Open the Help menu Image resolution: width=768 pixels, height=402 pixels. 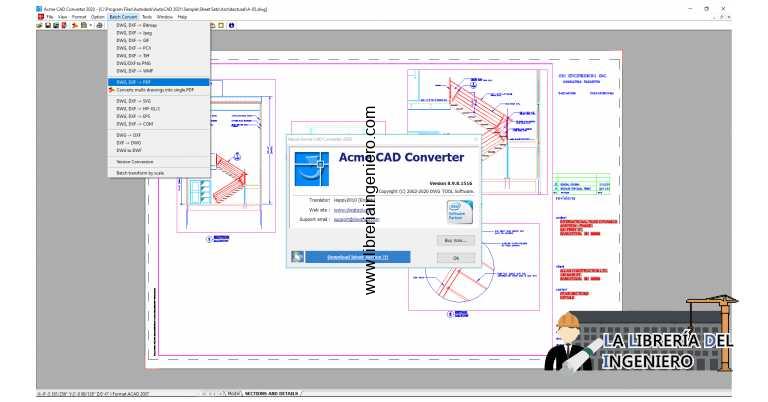pos(182,17)
